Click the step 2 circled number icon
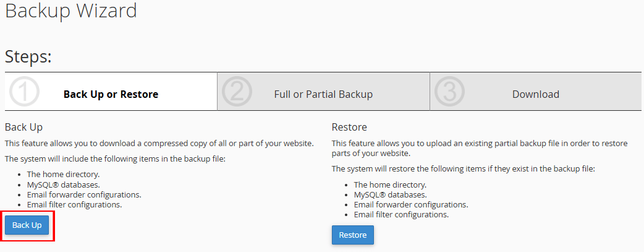 click(237, 92)
